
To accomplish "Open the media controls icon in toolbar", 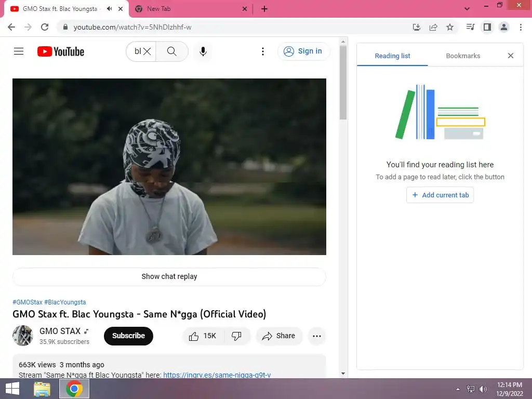I will click(470, 27).
